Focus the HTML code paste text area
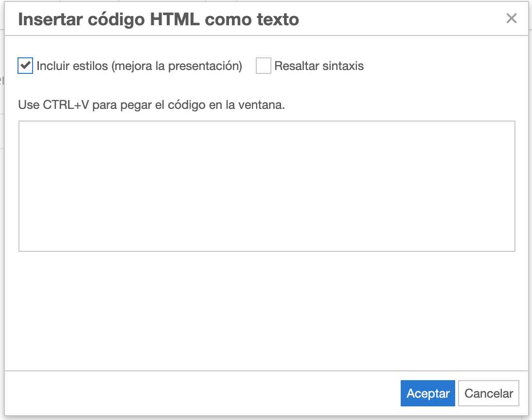532x420 pixels. [x=266, y=186]
